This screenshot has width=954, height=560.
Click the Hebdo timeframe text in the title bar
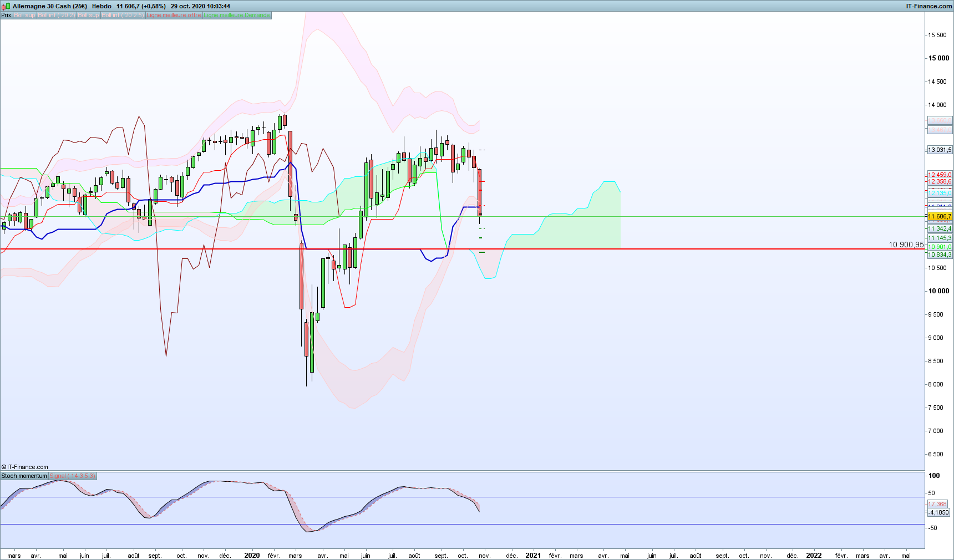(102, 6)
